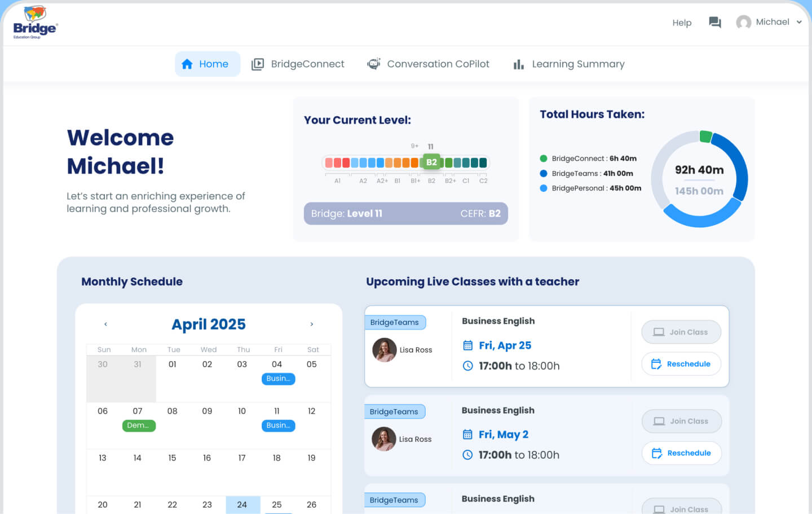Click Join Class for Fri, Apr 25
The image size is (812, 514).
681,332
